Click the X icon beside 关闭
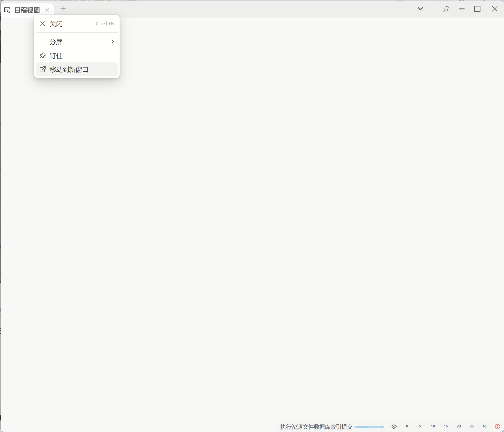 coord(42,24)
